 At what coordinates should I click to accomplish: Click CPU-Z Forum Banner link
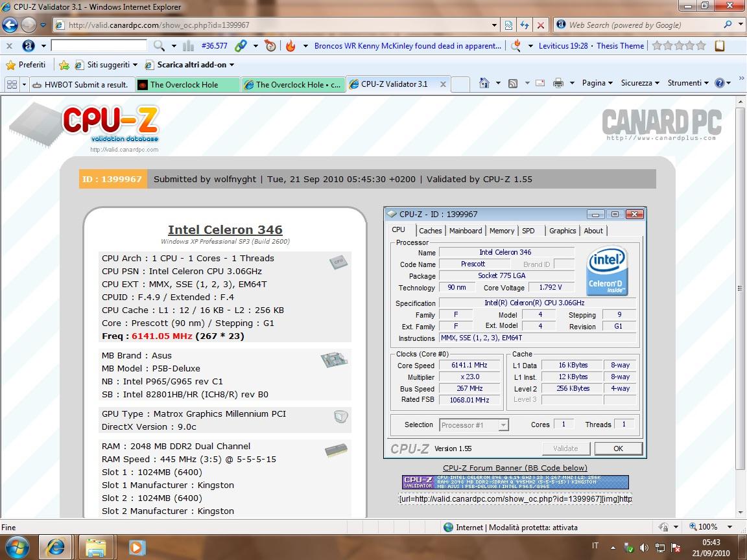515,467
